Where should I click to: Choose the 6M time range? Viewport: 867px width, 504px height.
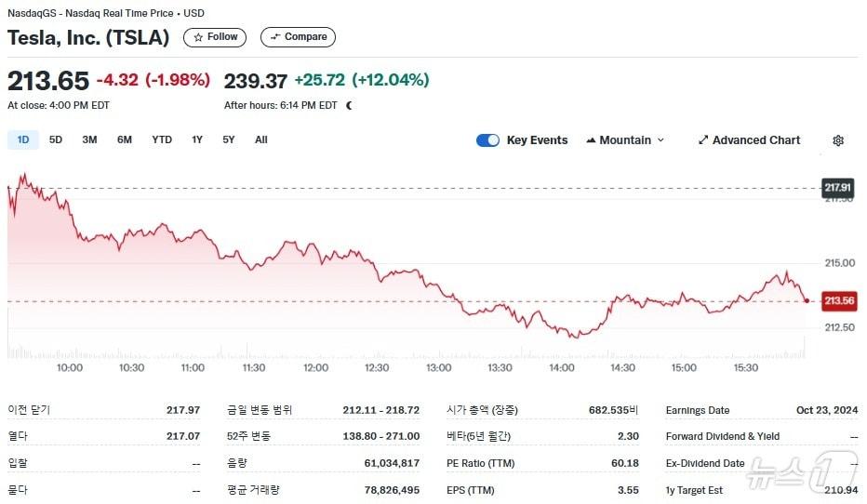(x=125, y=140)
